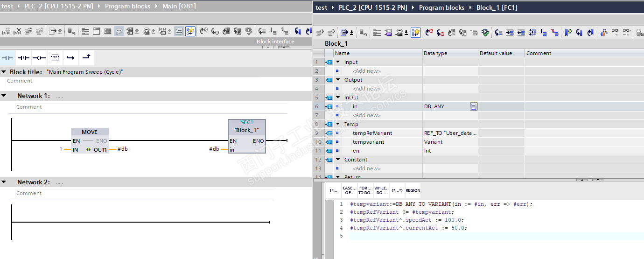Image resolution: width=644 pixels, height=259 pixels.
Task: Toggle favorites display in Block_1 toolbar
Action: click(416, 32)
